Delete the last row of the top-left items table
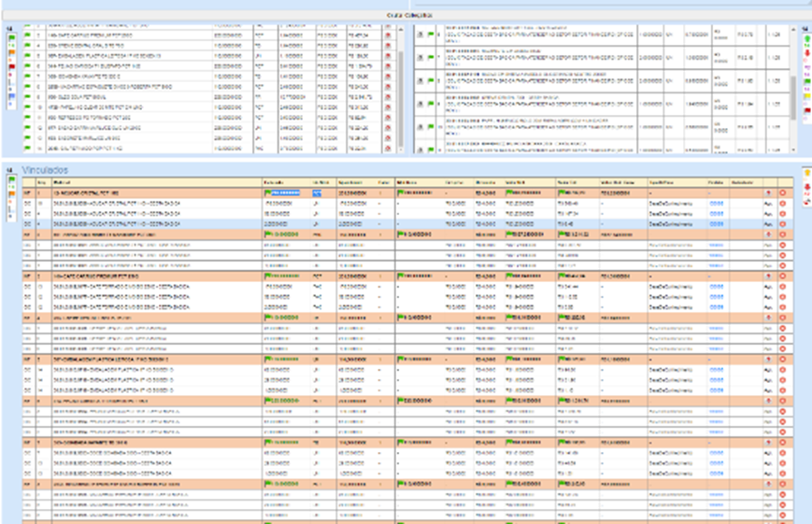The image size is (812, 524). point(389,147)
